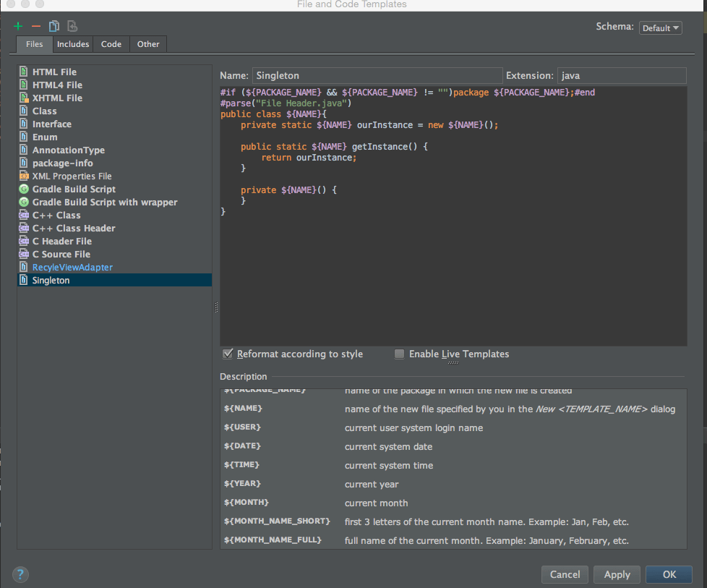Copy the template using the copy icon
The image size is (707, 588).
pos(54,26)
